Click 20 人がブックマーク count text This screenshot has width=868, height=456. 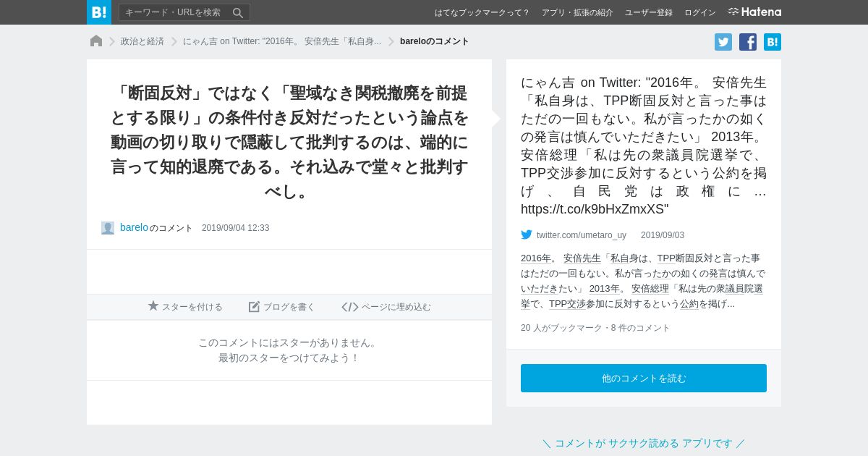point(561,328)
